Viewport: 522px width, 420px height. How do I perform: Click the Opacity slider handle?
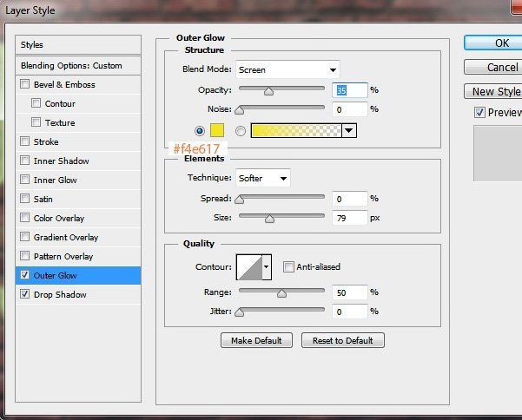(x=268, y=91)
